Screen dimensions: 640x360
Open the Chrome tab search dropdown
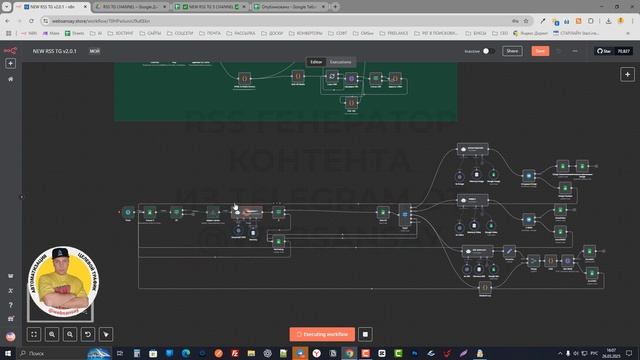(x=7, y=7)
